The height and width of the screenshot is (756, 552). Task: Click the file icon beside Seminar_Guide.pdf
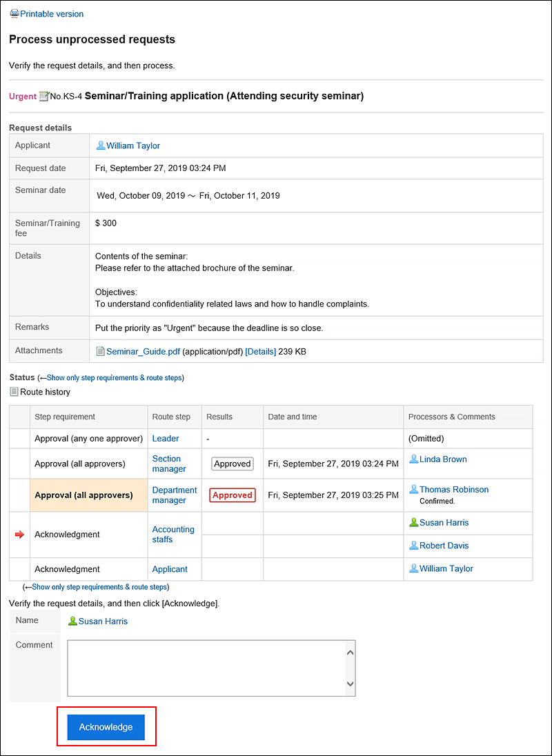coord(100,352)
